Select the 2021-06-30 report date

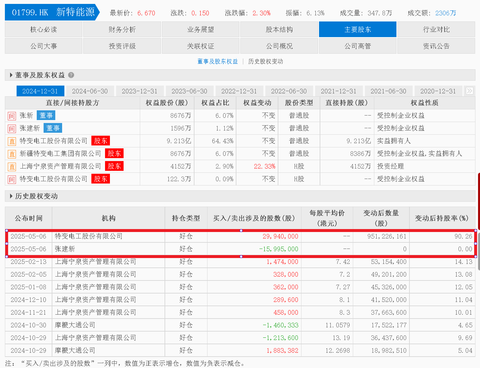tap(388, 91)
